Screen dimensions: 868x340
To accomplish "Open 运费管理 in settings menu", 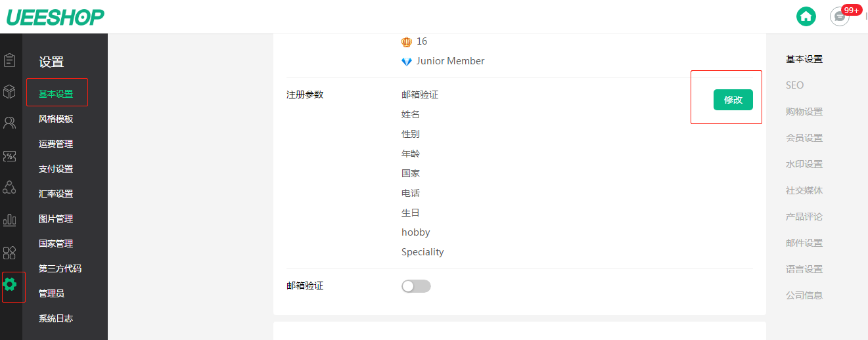I will point(56,144).
